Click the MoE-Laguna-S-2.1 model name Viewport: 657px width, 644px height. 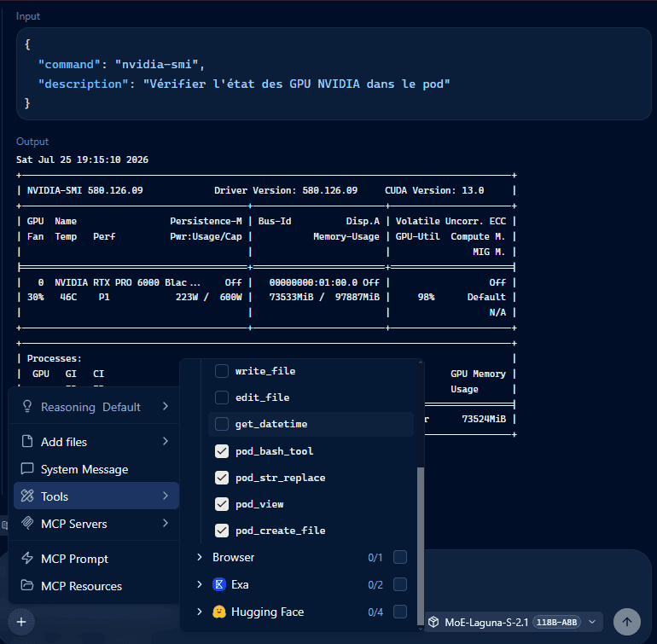click(486, 622)
